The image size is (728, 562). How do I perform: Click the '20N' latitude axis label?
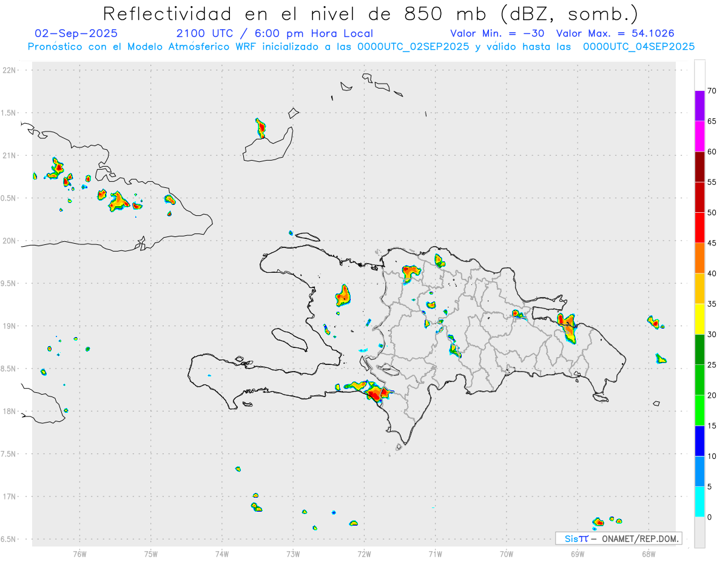click(x=10, y=241)
